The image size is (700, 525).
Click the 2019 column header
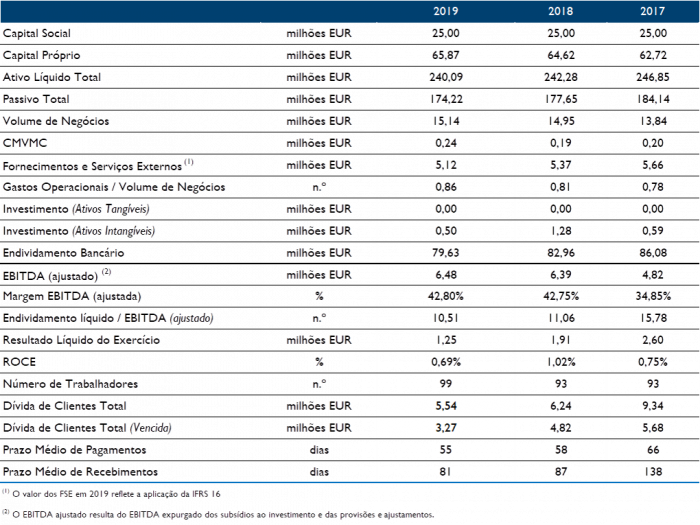click(446, 11)
